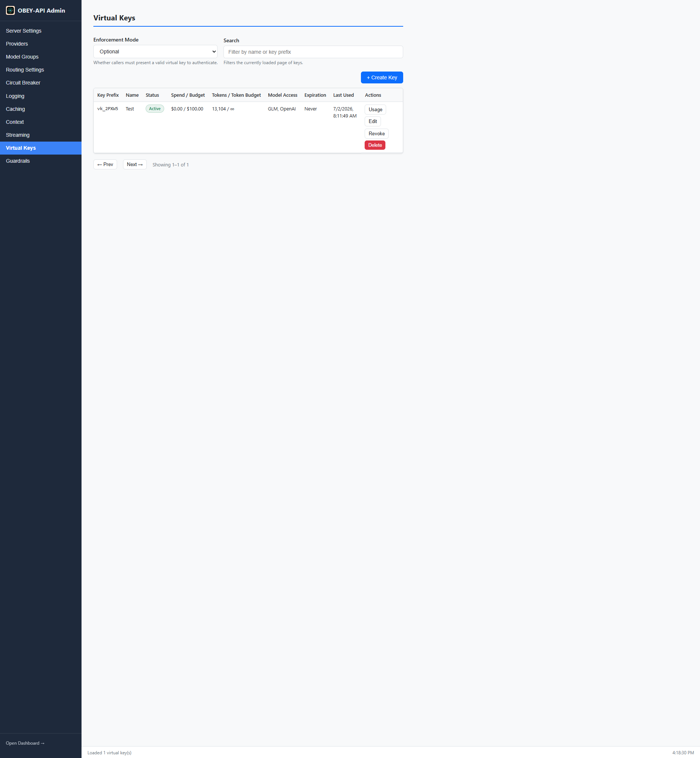
Task: Click the 4:18:30 PM clock in status bar
Action: 683,753
